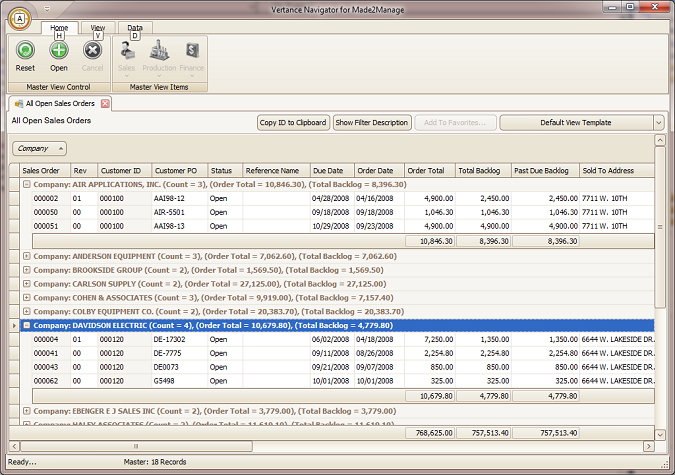Screen dimensions: 675x475
Task: Open the Default View Template dropdown arrow
Action: pos(659,123)
